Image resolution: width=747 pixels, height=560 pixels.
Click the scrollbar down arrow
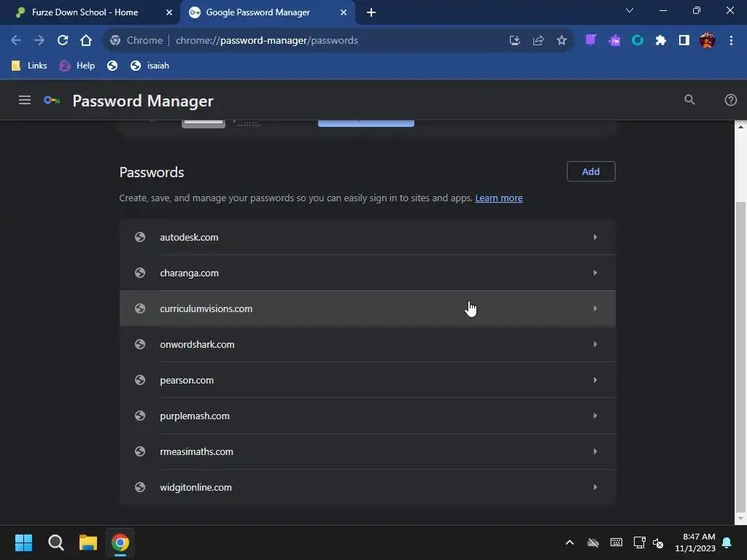740,518
